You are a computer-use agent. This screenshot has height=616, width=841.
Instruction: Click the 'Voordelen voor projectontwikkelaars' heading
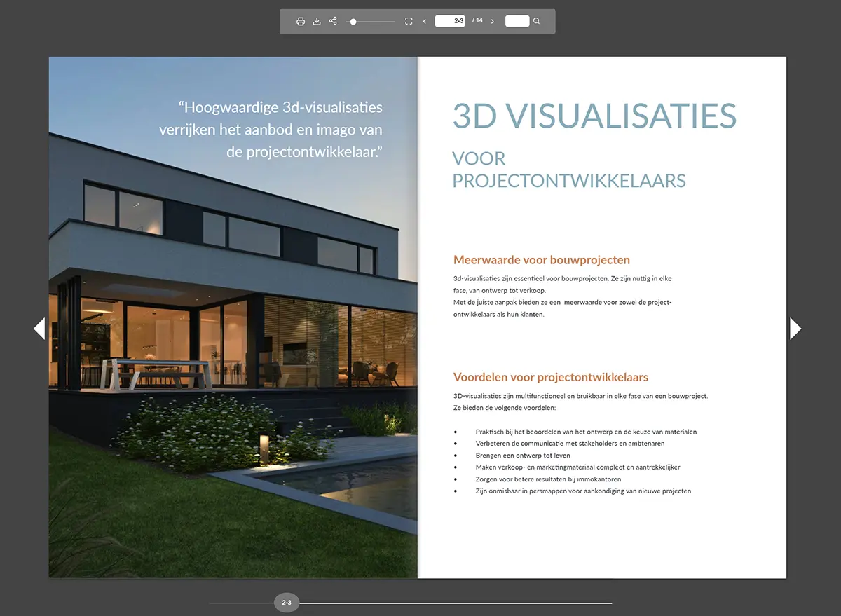(x=551, y=377)
